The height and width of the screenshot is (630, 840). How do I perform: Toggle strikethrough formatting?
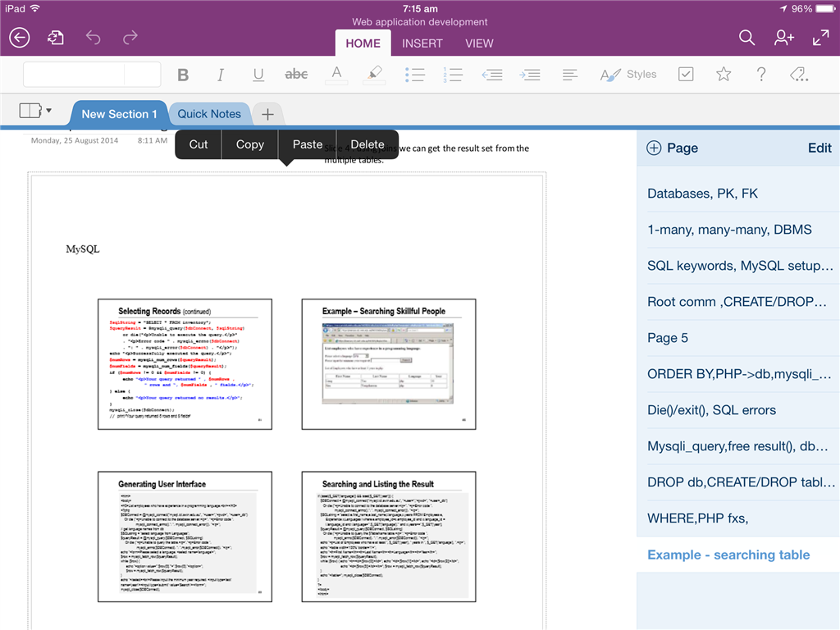[296, 75]
